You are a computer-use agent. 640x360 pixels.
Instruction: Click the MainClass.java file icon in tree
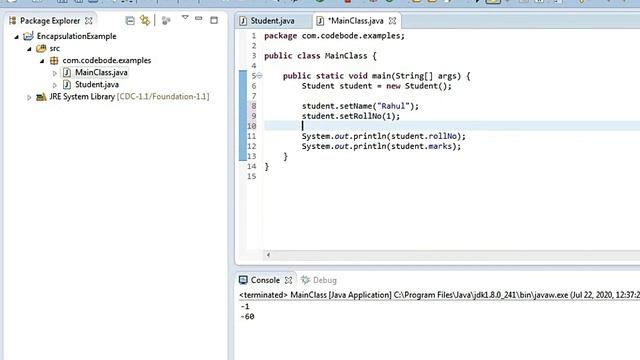[67, 72]
